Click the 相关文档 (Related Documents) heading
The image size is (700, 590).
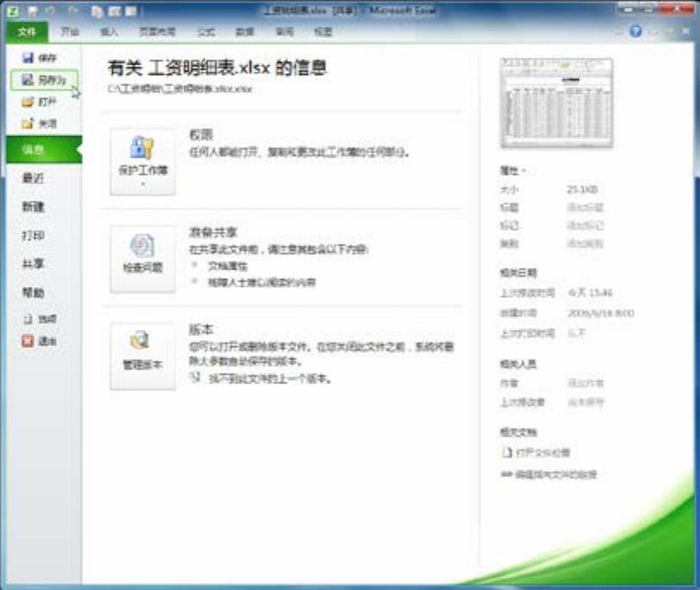click(518, 432)
